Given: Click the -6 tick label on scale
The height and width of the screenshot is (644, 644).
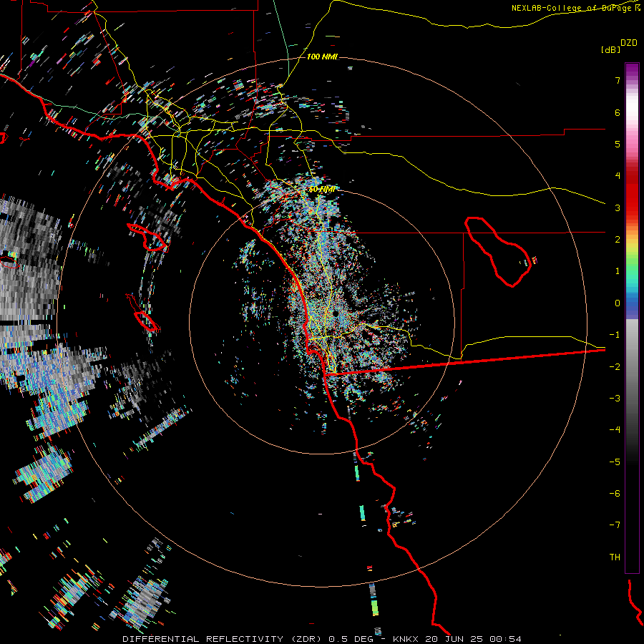Looking at the screenshot, I should click(615, 493).
